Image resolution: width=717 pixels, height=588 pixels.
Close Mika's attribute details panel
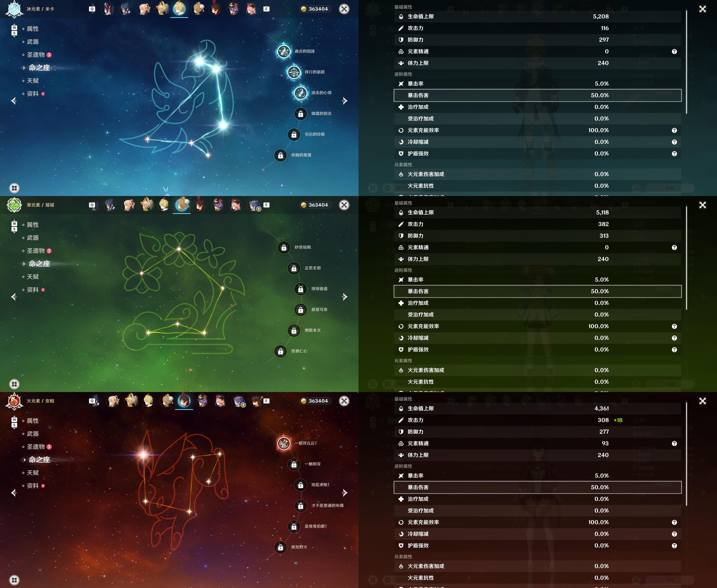pos(702,9)
